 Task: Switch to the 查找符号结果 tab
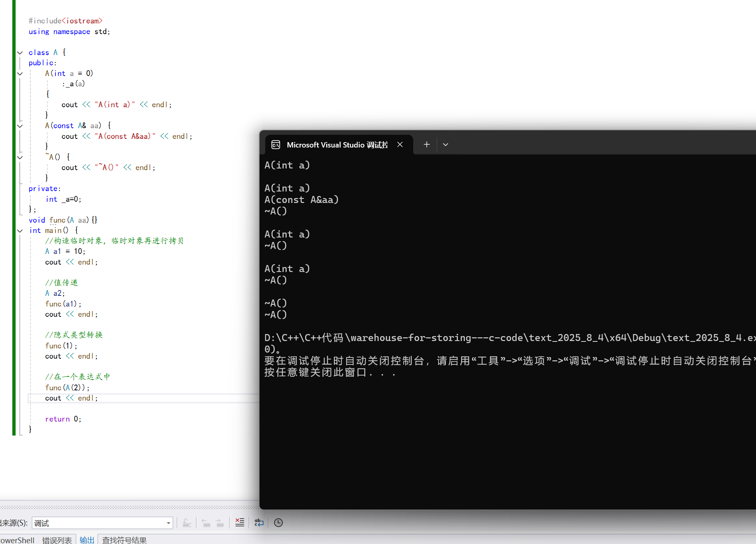coord(124,540)
